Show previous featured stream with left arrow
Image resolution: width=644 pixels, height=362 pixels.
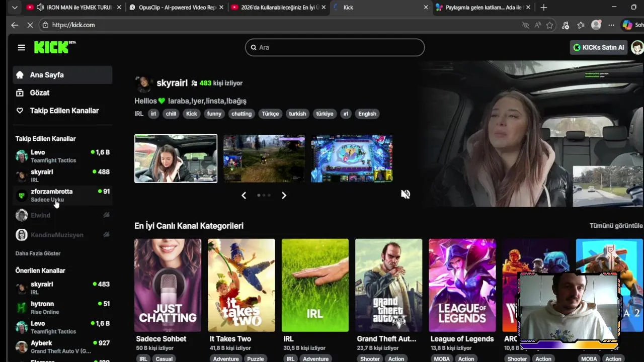click(x=244, y=196)
